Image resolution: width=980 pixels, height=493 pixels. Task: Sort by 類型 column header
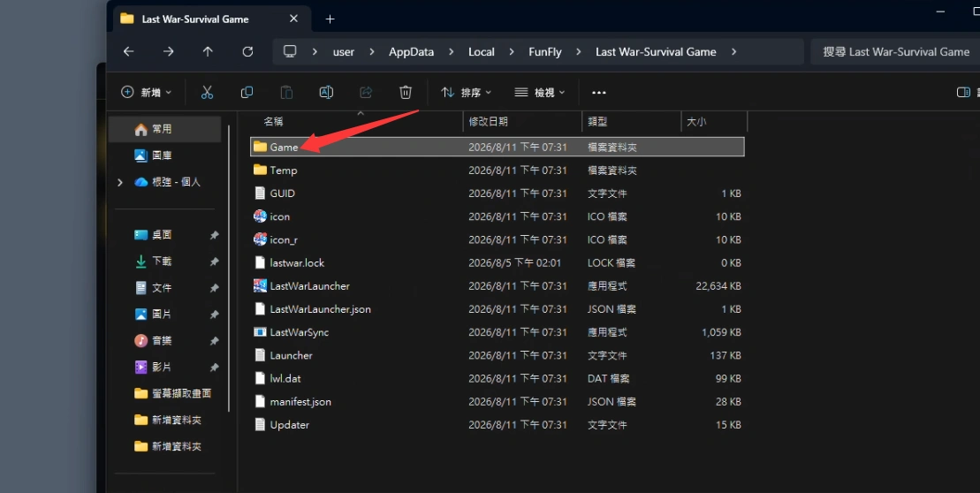pyautogui.click(x=631, y=122)
